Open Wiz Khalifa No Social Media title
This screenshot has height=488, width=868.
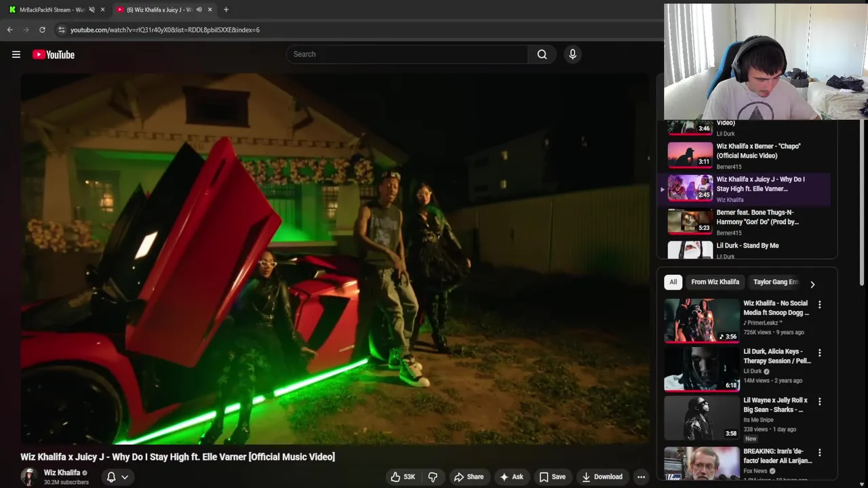click(x=776, y=308)
